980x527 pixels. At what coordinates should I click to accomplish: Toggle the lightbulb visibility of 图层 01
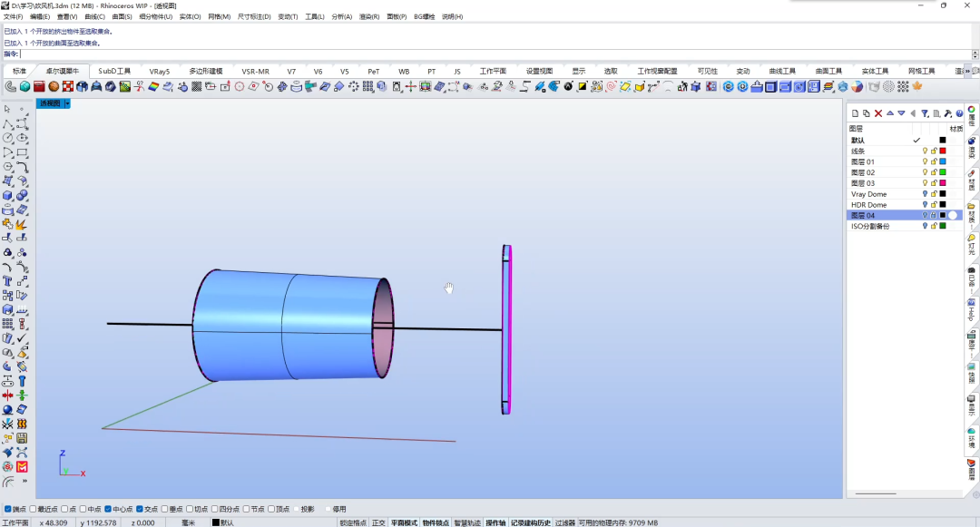coord(925,161)
